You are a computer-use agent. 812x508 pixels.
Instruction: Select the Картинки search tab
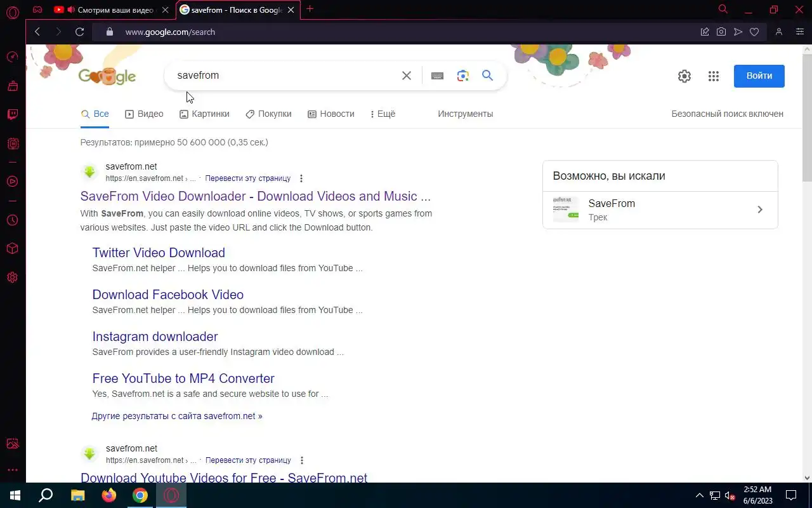(204, 114)
